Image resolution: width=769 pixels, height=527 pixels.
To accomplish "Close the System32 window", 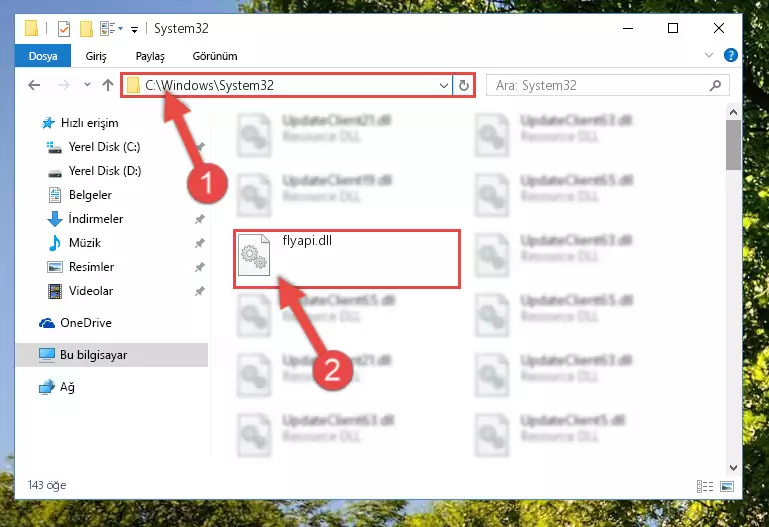I will click(x=718, y=28).
